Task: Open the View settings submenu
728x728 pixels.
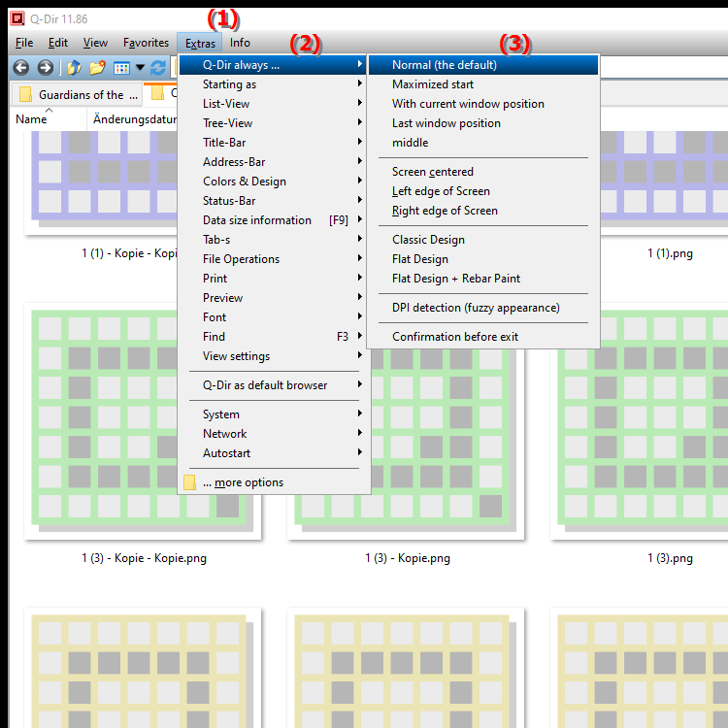Action: (273, 356)
